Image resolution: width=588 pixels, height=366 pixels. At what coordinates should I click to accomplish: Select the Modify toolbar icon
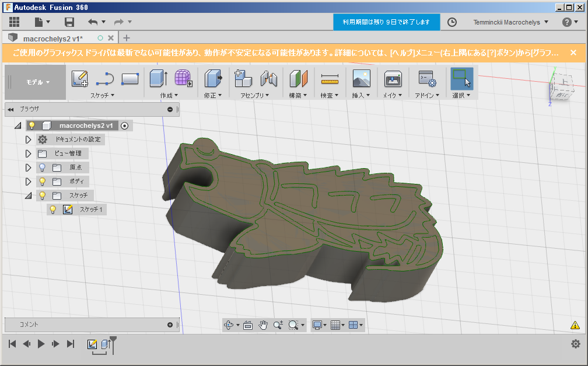click(213, 79)
